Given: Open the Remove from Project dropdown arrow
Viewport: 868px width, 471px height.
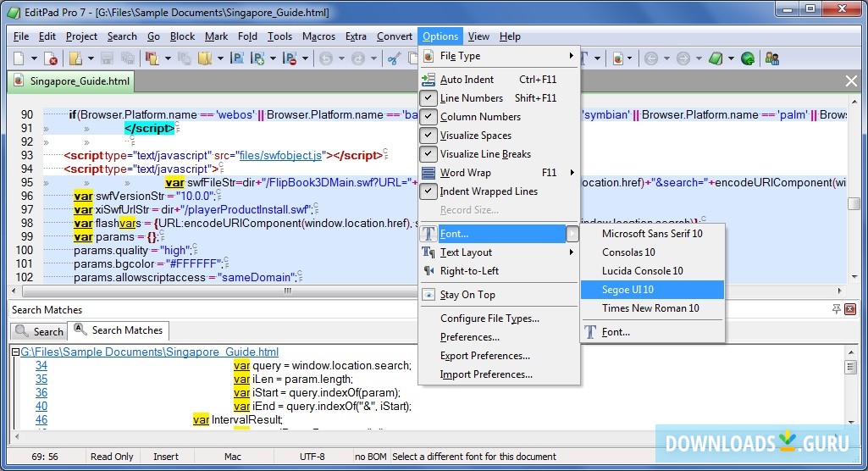Looking at the screenshot, I should 305,58.
